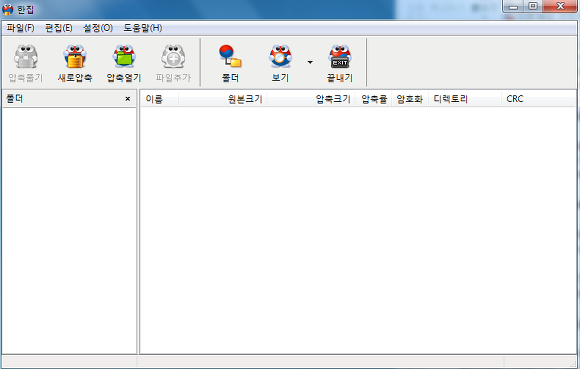
Task: Click the 새로압축 (new archive) toolbar icon
Action: [75, 57]
